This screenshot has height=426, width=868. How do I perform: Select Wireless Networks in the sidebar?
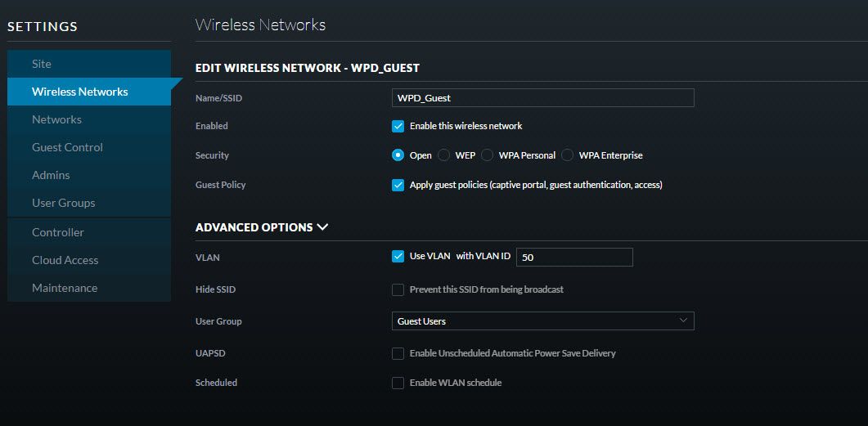[x=80, y=92]
